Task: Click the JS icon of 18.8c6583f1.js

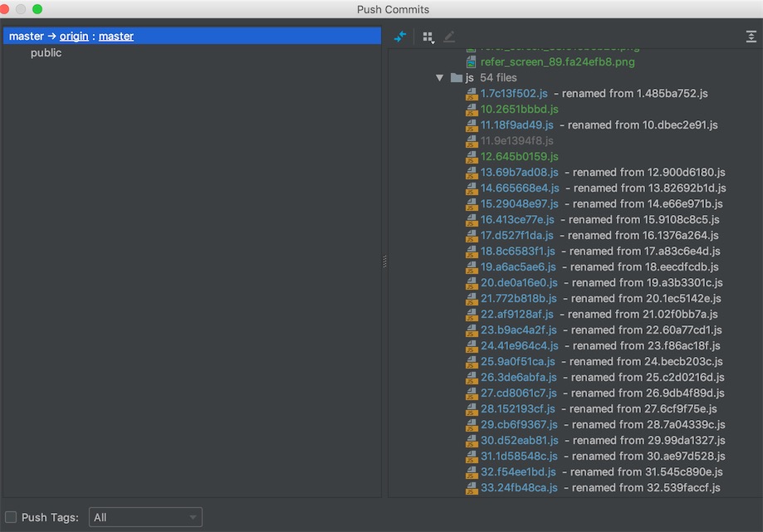Action: pos(471,251)
